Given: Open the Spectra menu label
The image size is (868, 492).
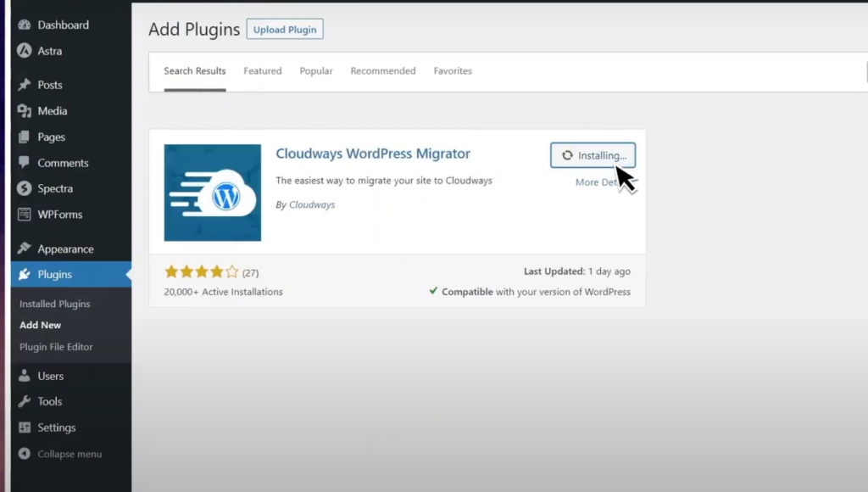Looking at the screenshot, I should (x=55, y=188).
